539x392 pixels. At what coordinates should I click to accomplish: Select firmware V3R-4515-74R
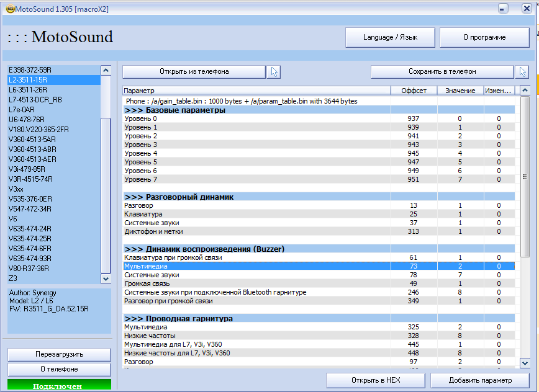point(54,179)
